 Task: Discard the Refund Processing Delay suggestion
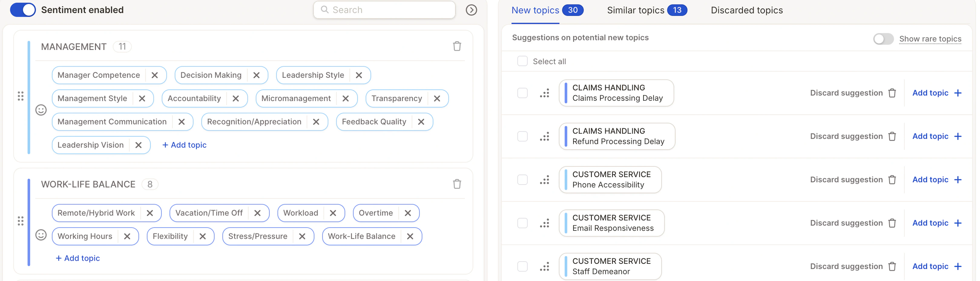click(x=853, y=136)
